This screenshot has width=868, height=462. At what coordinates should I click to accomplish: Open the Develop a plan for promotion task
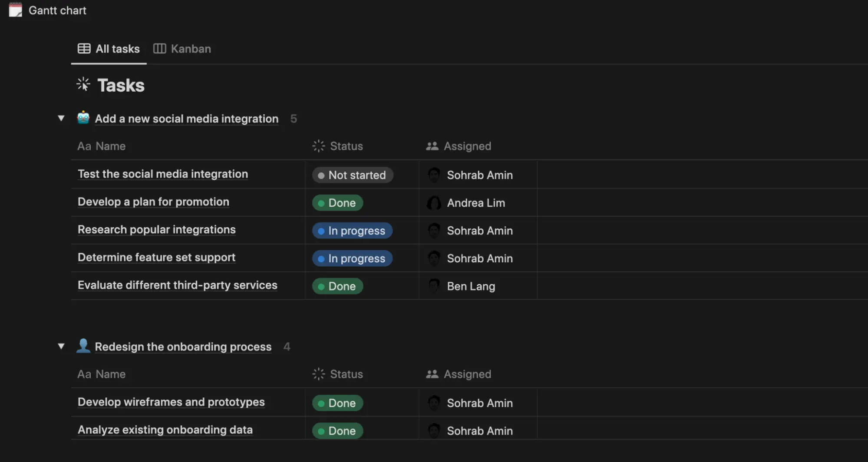153,201
